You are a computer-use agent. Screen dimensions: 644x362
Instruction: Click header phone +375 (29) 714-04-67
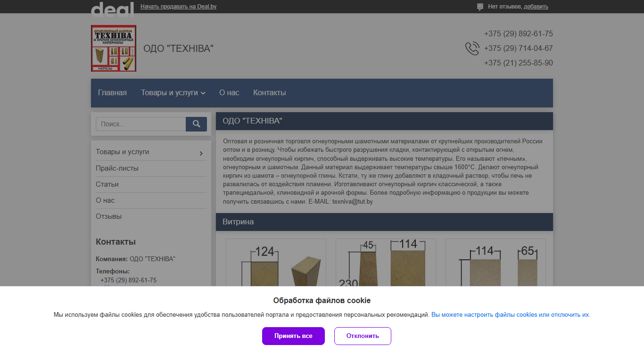click(518, 49)
